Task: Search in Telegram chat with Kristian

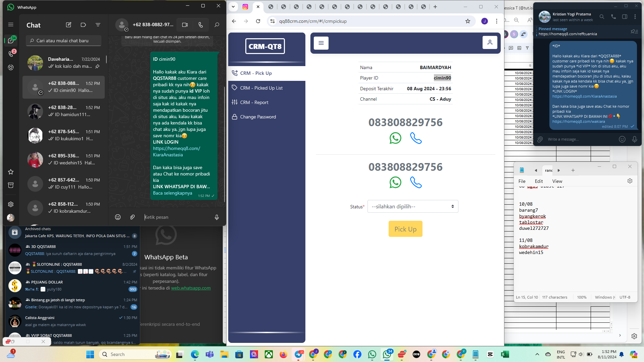Action: coord(602,16)
